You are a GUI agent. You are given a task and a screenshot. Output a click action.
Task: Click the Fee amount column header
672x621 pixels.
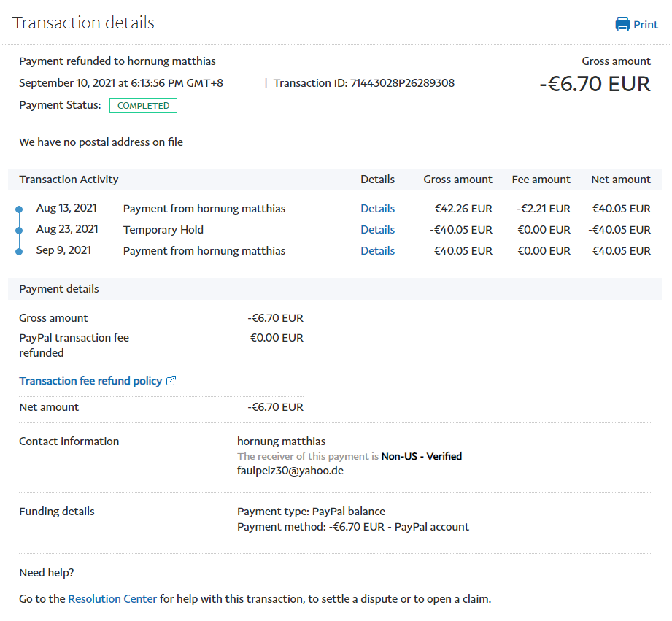tap(541, 180)
